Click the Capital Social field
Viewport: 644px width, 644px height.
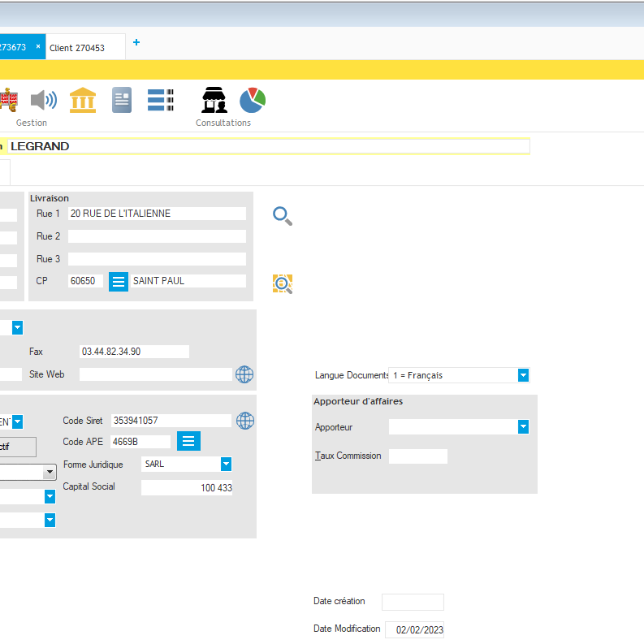coord(187,487)
